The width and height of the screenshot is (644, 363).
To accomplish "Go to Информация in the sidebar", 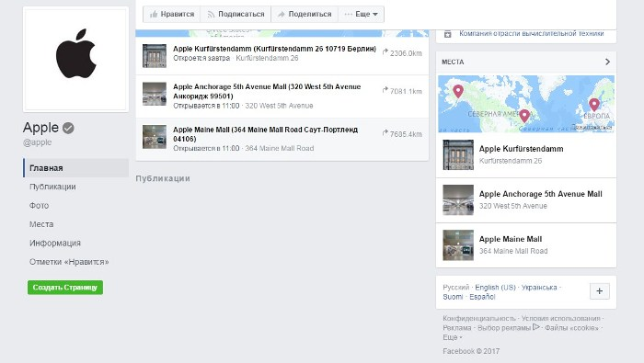I will click(55, 244).
